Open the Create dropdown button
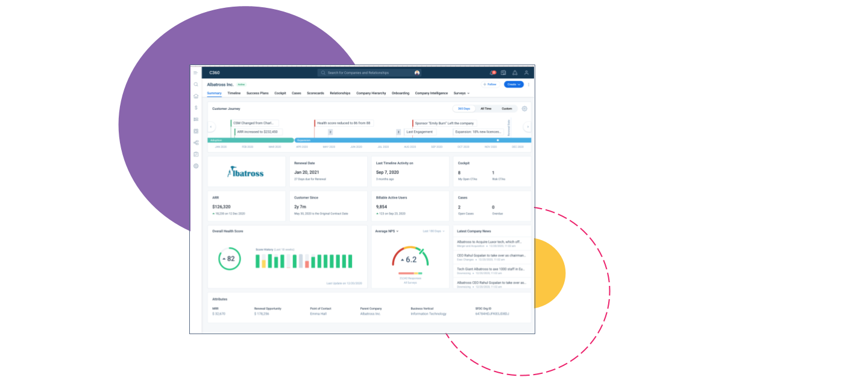 pyautogui.click(x=514, y=84)
